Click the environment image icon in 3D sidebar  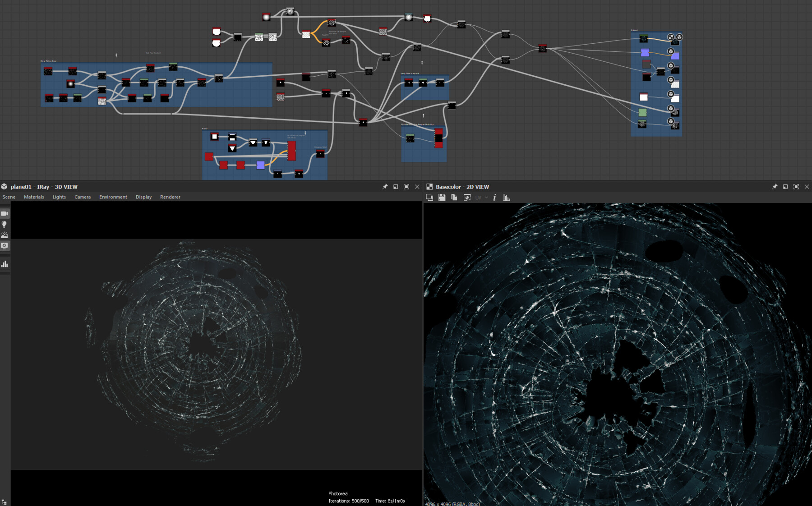[x=5, y=235]
